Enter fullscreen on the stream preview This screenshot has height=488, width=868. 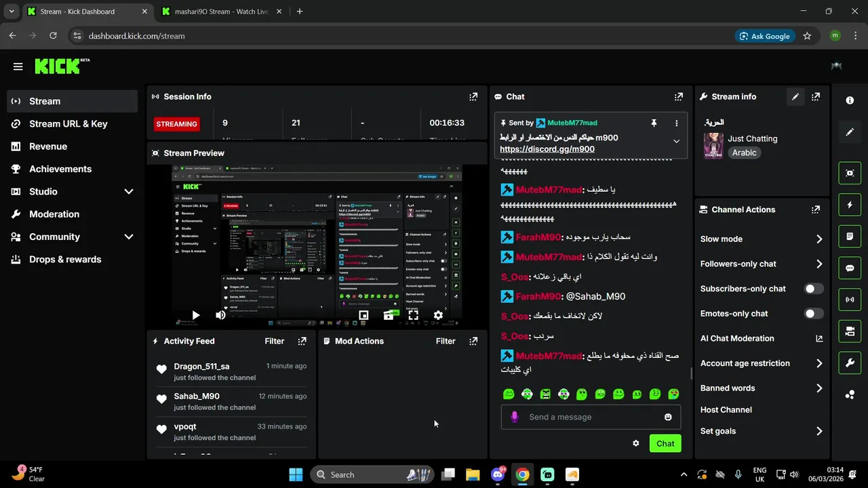413,315
